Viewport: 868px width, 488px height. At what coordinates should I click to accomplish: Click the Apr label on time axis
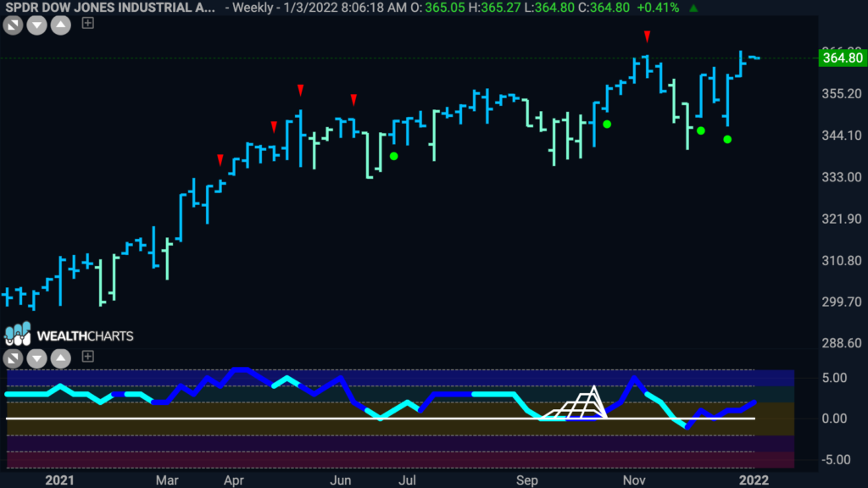[x=234, y=480]
